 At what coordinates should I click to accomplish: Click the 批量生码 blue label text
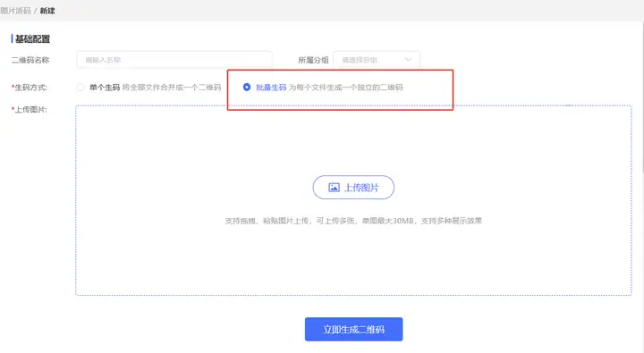pos(271,87)
